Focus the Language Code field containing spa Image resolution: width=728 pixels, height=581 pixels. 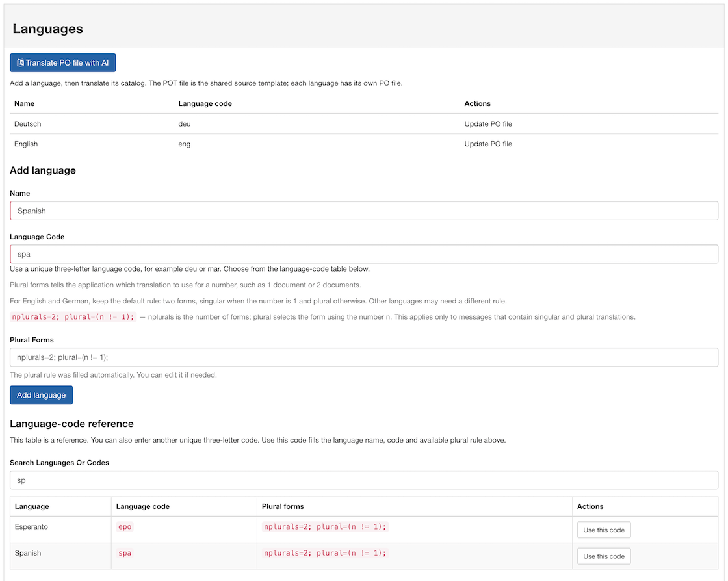[x=364, y=254]
